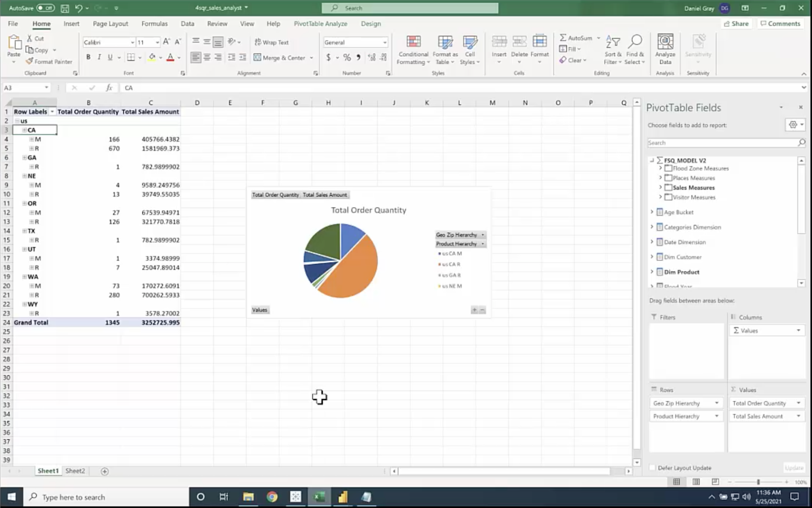The image size is (812, 508).
Task: Click the Share button
Action: pyautogui.click(x=736, y=24)
